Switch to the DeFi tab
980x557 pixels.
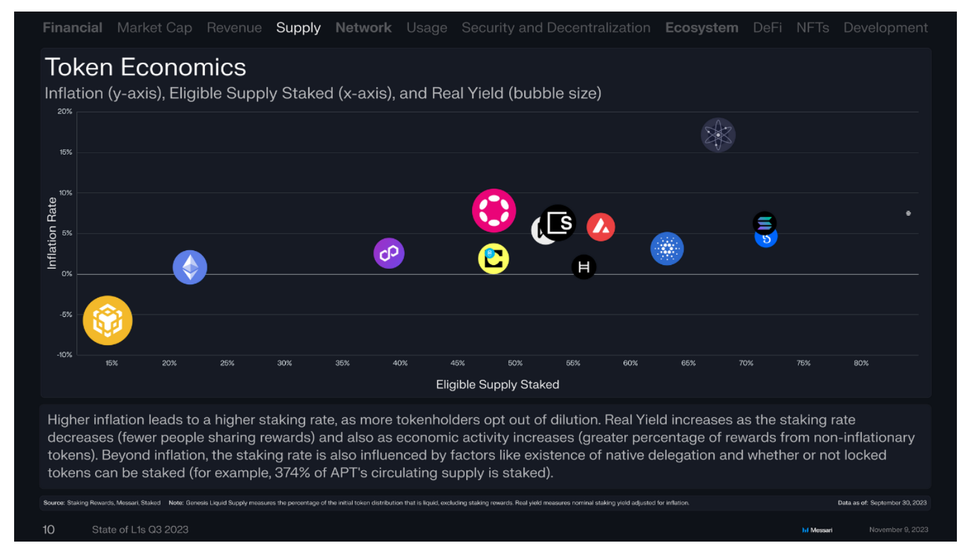click(x=767, y=28)
